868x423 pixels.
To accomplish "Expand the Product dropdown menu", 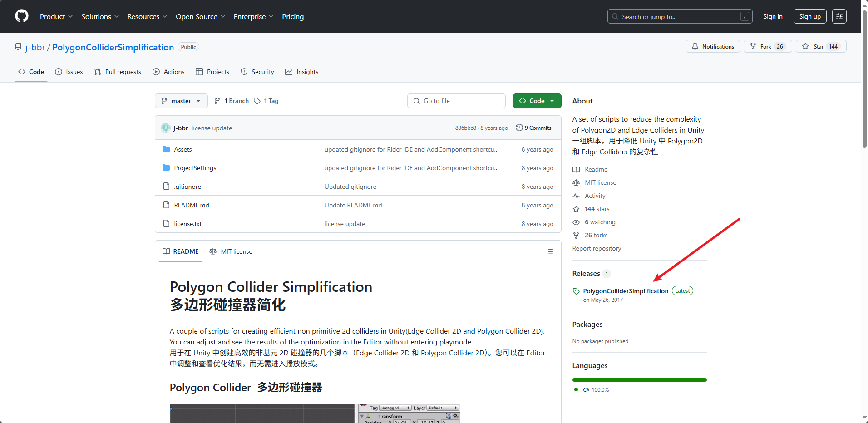I will pyautogui.click(x=56, y=16).
